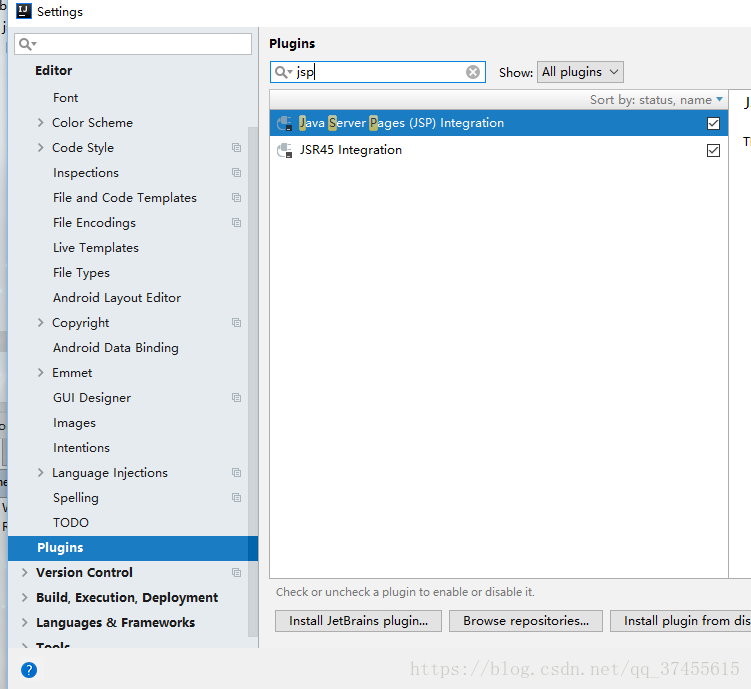
Task: Focus the settings search field
Action: tap(133, 44)
